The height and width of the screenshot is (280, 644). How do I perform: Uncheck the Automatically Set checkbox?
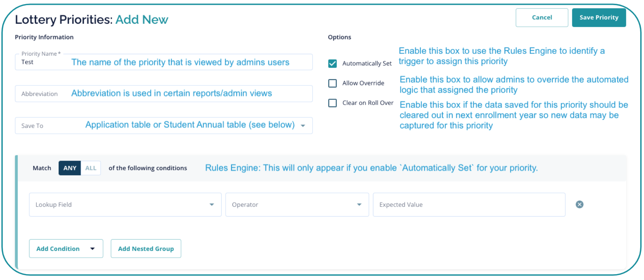[x=332, y=63]
